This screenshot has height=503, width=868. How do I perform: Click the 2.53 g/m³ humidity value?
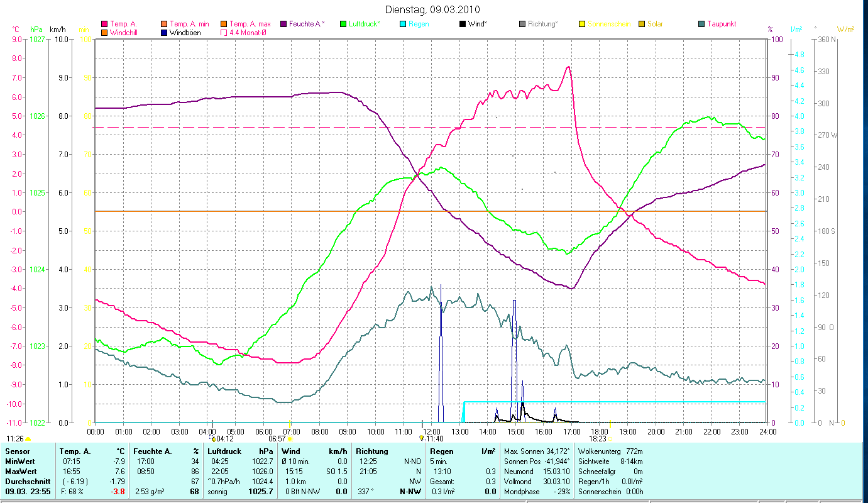pyautogui.click(x=150, y=492)
